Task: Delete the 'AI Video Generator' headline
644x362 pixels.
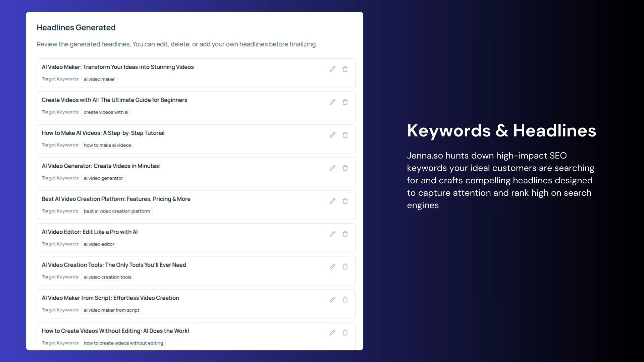Action: coord(345,168)
